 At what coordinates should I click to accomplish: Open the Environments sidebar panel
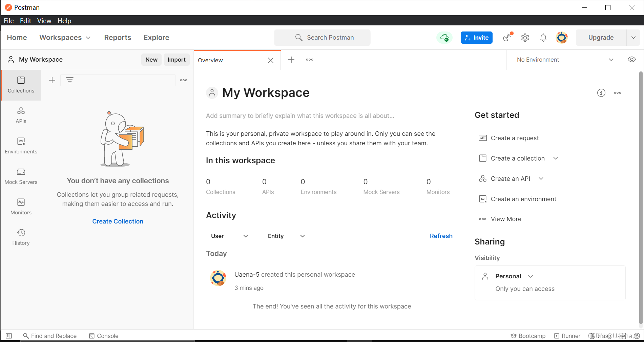click(21, 146)
